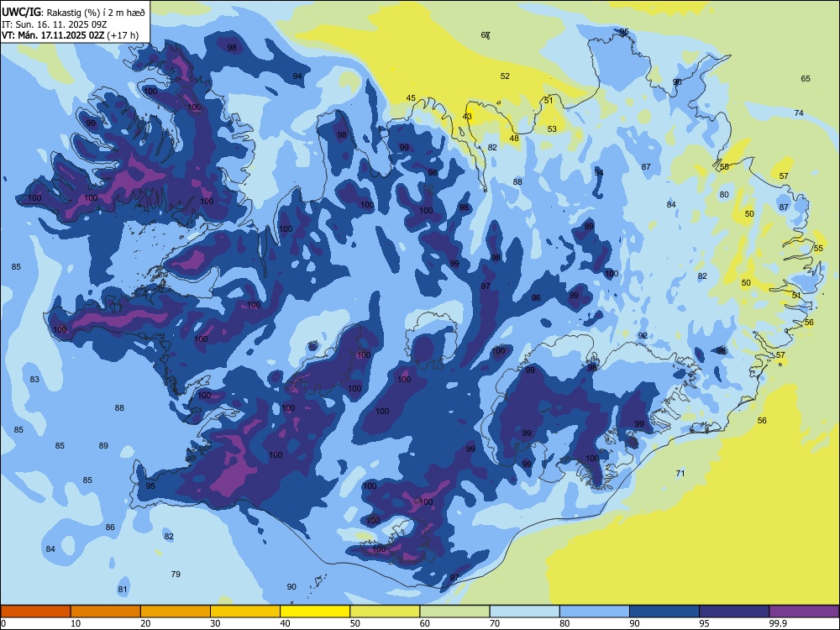Choose the light green 60–70 legend swatch
Viewport: 840px width, 630px height.
454,612
